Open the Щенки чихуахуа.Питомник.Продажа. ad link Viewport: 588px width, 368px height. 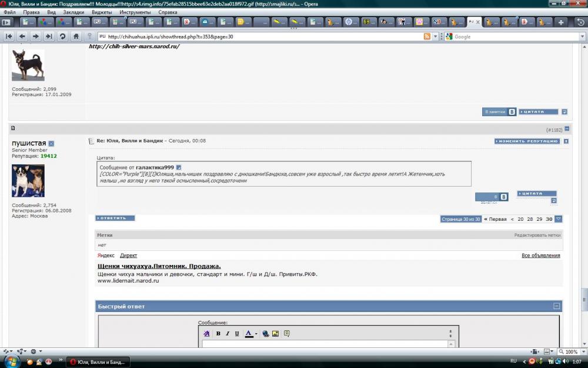click(x=159, y=266)
